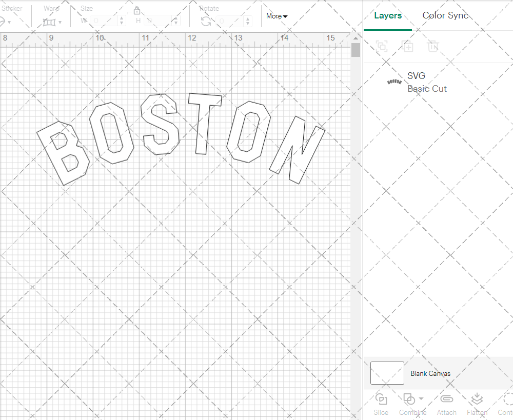Toggle the aspect ratio lock icon

click(x=137, y=10)
